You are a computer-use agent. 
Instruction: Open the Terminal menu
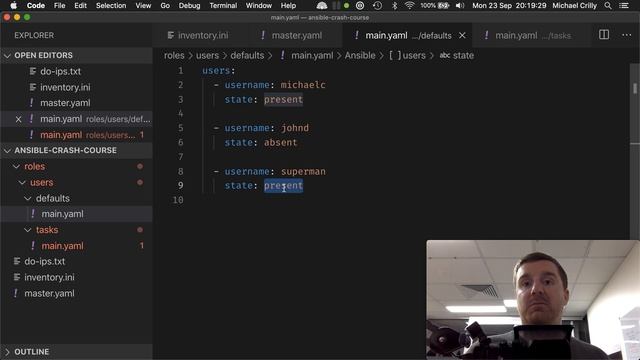click(x=223, y=6)
